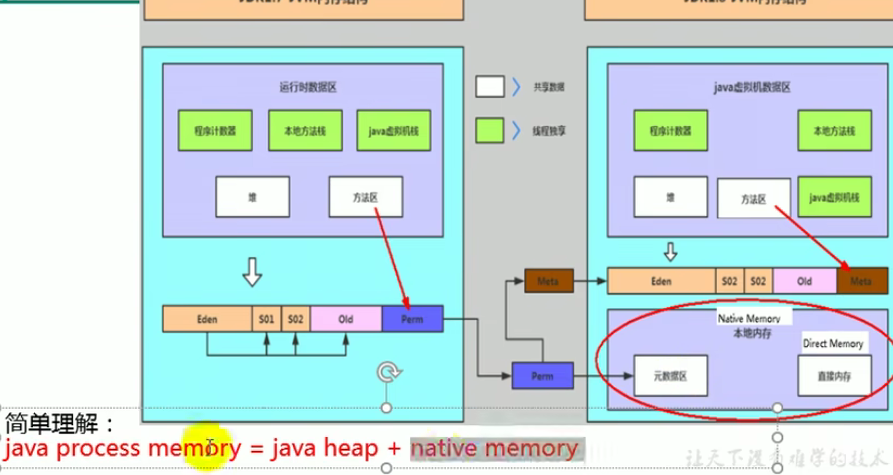Click the 本地内存 label
The width and height of the screenshot is (893, 475).
[752, 333]
